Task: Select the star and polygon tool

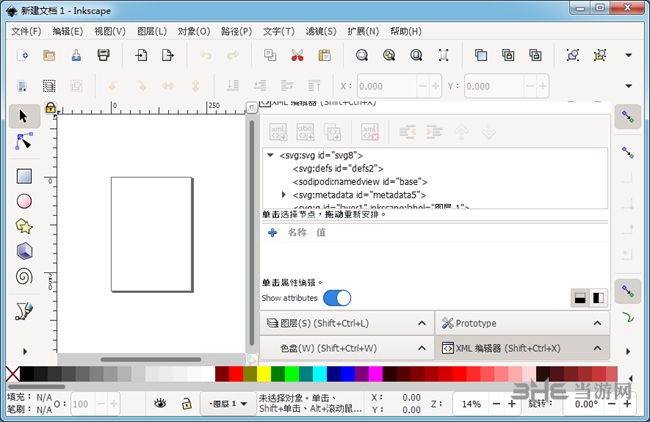Action: pos(24,226)
